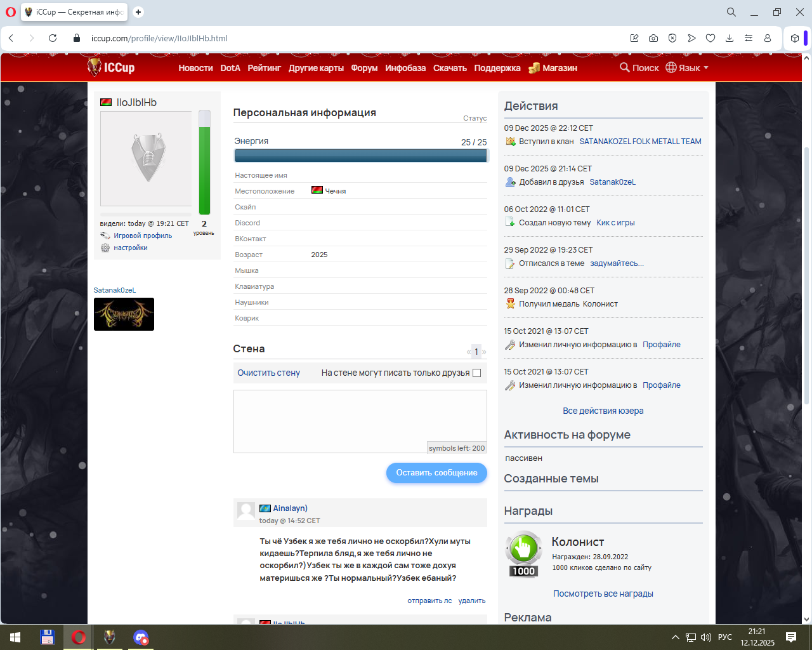Image resolution: width=812 pixels, height=650 pixels.
Task: Open the Форум menu item
Action: (x=364, y=68)
